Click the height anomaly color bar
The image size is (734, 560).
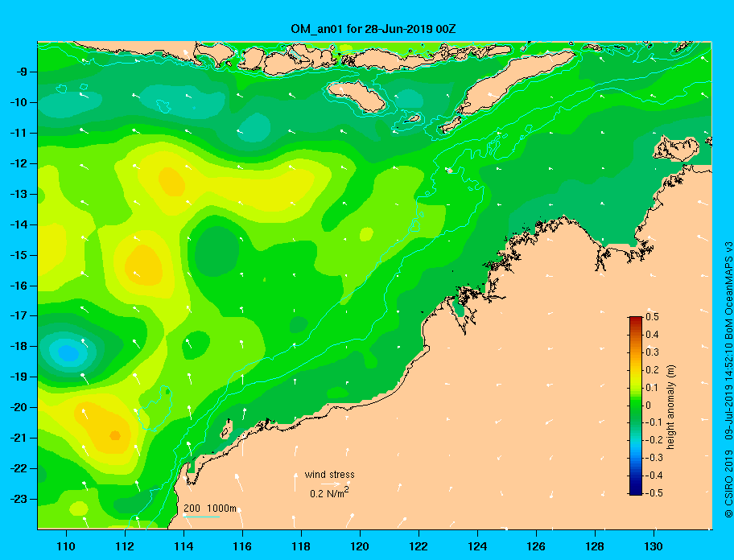[x=636, y=406]
